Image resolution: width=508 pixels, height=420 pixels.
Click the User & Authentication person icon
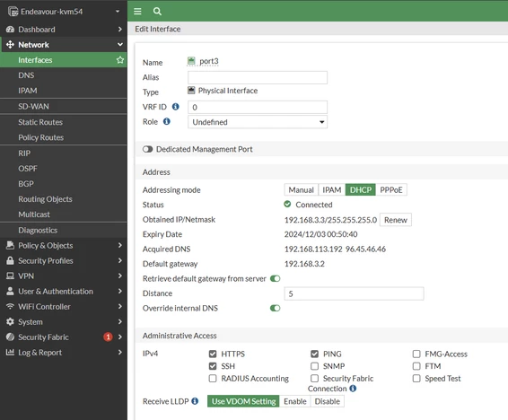tap(10, 291)
